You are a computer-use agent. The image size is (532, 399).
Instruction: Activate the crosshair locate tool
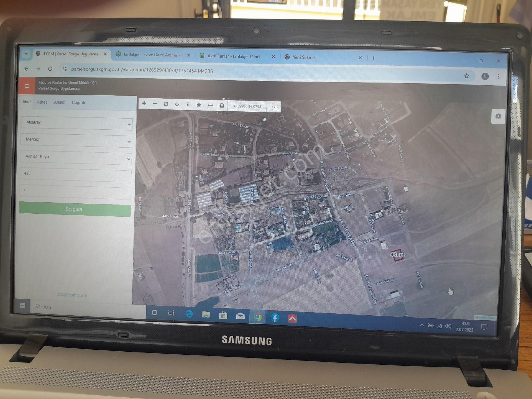coord(177,104)
